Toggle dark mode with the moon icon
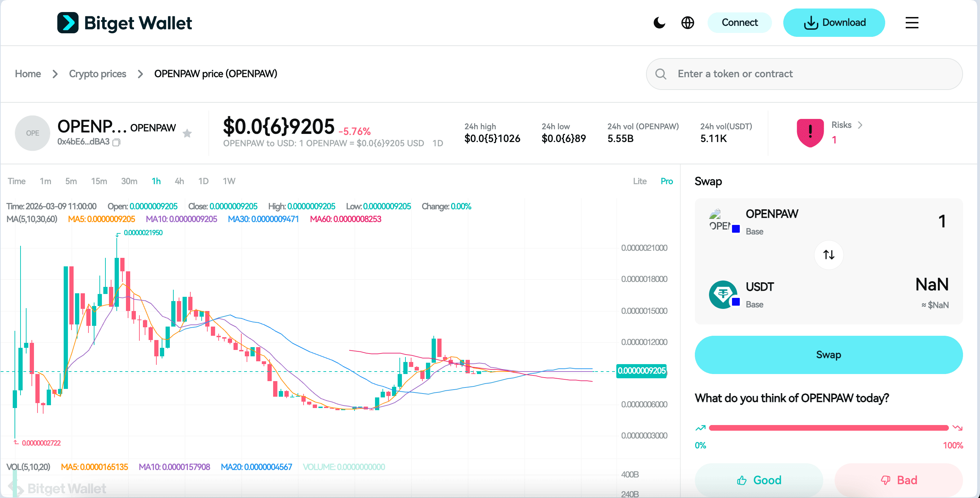Viewport: 980px width, 498px height. pyautogui.click(x=659, y=22)
